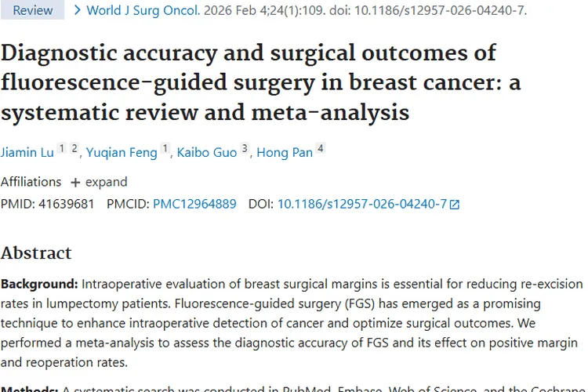The height and width of the screenshot is (392, 588).
Task: Click affiliation superscript 4 after Hong Pan
Action: click(320, 149)
